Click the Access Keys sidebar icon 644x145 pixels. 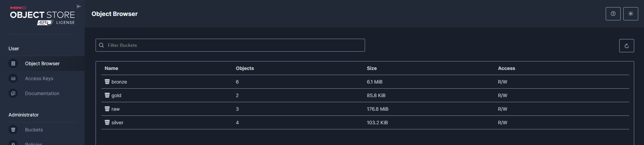pos(13,78)
